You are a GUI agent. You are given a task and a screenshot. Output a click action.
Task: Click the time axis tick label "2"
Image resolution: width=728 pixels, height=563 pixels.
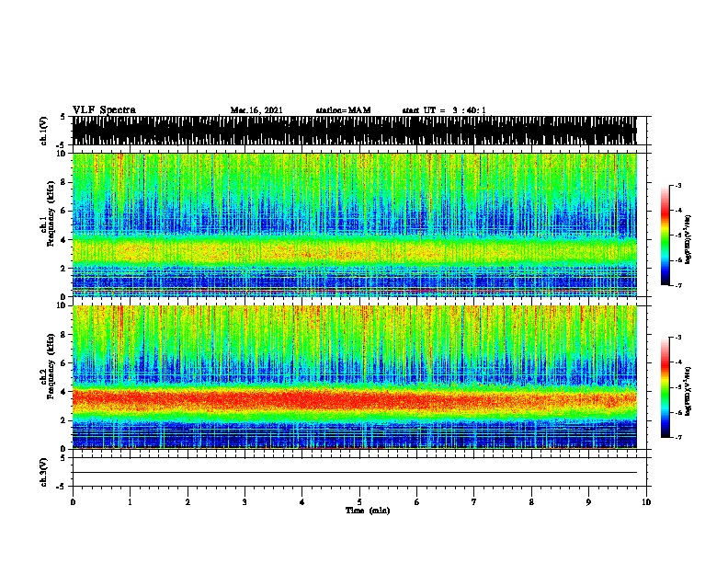click(188, 502)
